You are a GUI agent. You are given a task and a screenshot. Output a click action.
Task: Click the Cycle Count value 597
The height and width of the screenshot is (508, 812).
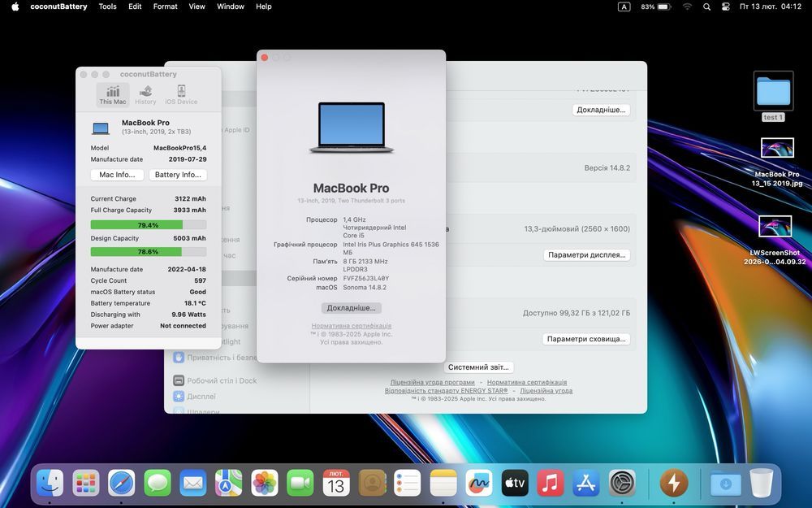tap(200, 280)
